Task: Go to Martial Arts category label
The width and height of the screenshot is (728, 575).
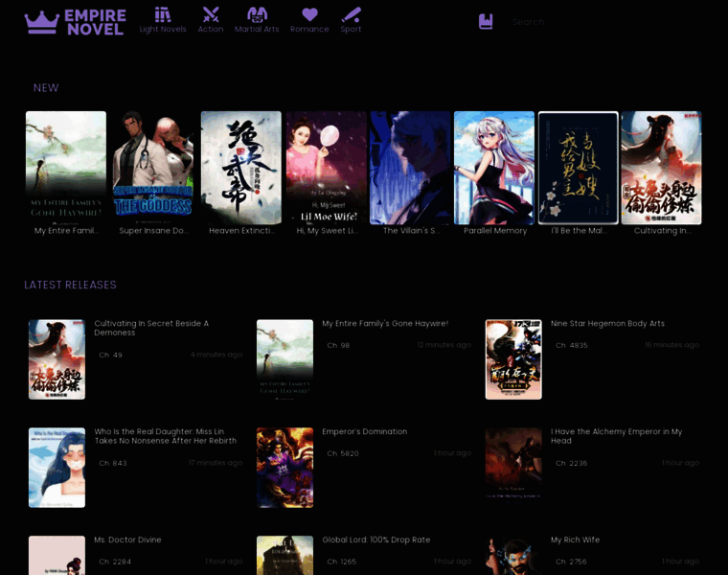Action: click(257, 29)
